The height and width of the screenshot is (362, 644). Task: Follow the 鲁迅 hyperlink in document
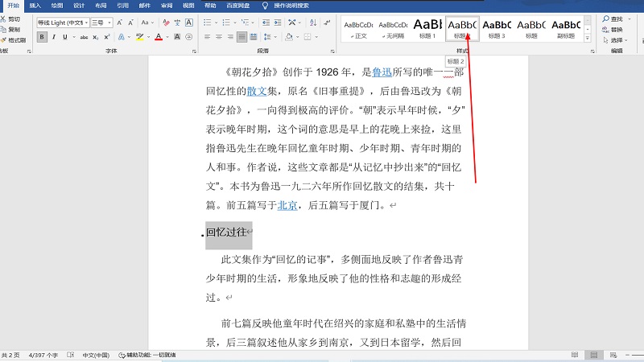(x=382, y=72)
